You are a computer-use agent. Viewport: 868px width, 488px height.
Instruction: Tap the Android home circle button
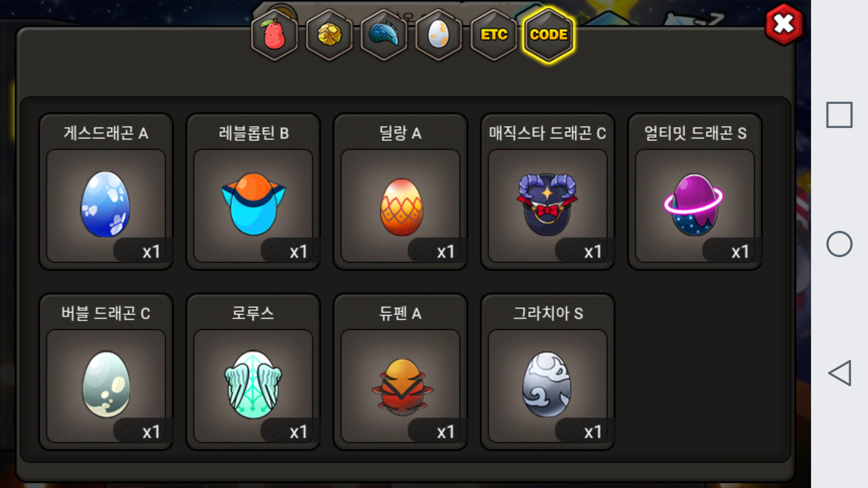(x=839, y=244)
